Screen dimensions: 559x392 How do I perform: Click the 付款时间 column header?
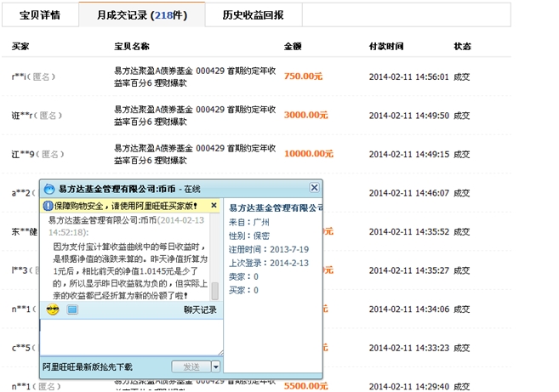click(x=385, y=45)
